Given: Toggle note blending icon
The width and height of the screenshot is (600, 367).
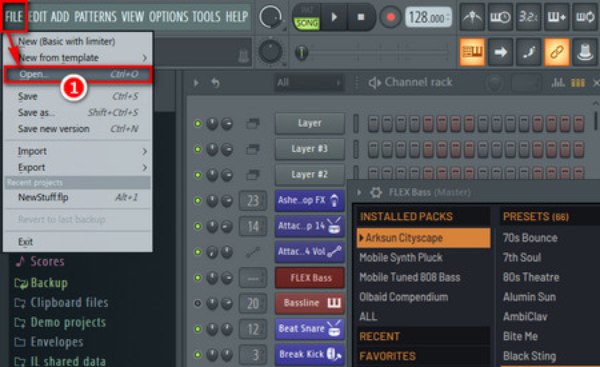Looking at the screenshot, I should (x=528, y=52).
